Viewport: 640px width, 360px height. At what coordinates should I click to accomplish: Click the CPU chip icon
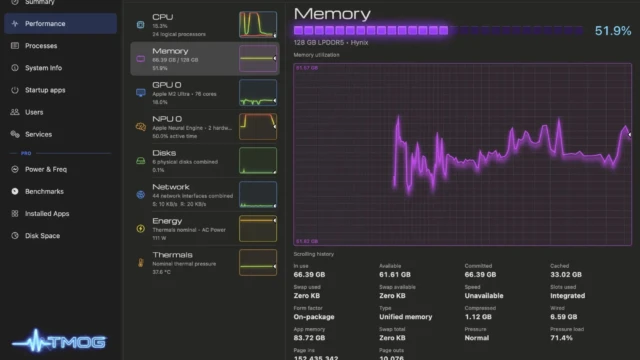click(140, 25)
